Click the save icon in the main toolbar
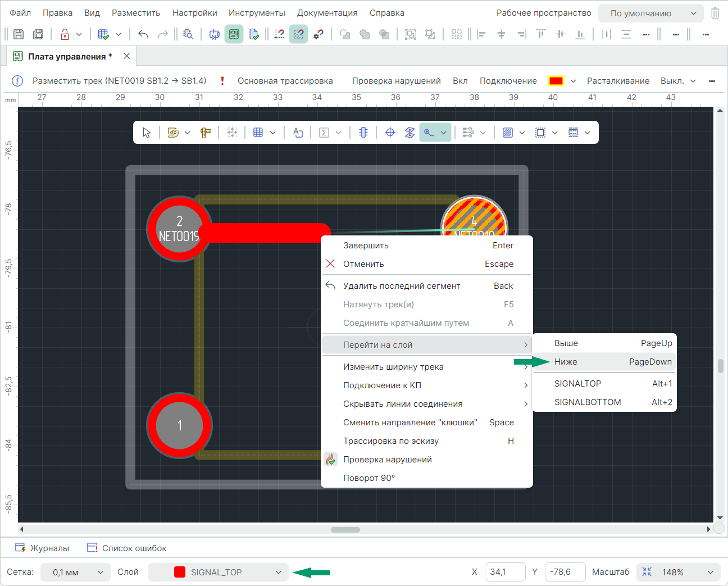The height and width of the screenshot is (586, 728). tap(19, 34)
